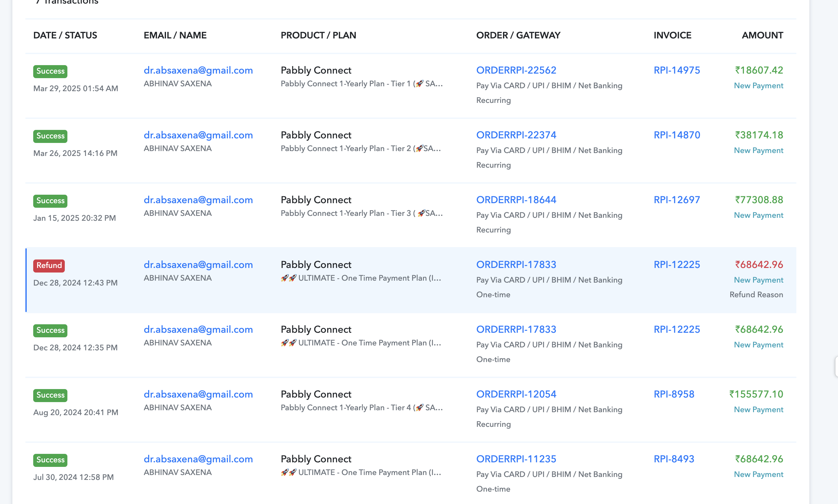The width and height of the screenshot is (838, 504).
Task: Open invoice RPI-12697
Action: point(677,200)
